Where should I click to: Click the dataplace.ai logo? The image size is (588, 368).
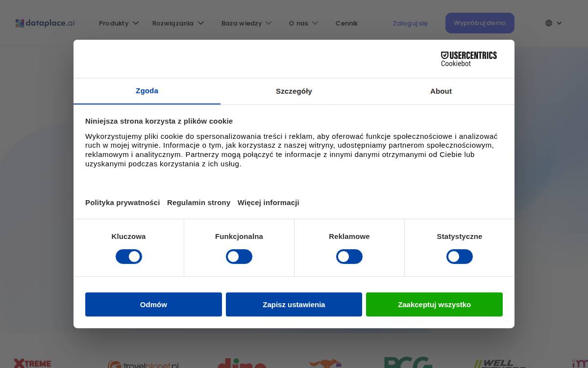tap(45, 23)
